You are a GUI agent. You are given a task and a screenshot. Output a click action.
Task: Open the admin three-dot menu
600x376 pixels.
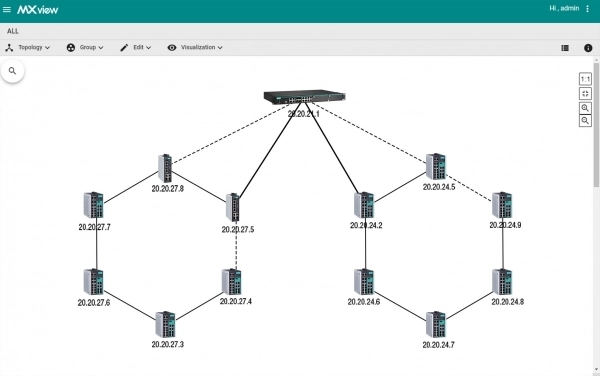coord(587,9)
